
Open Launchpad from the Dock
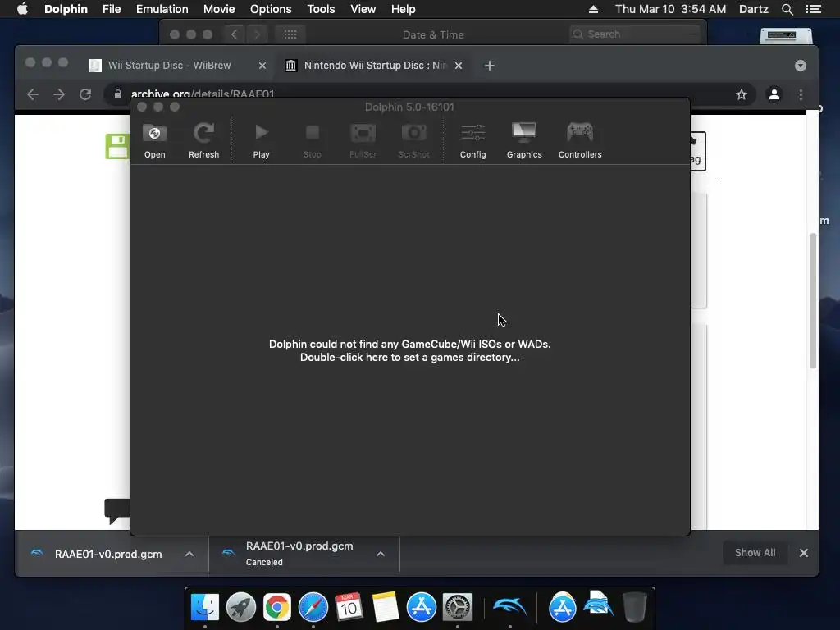(241, 607)
